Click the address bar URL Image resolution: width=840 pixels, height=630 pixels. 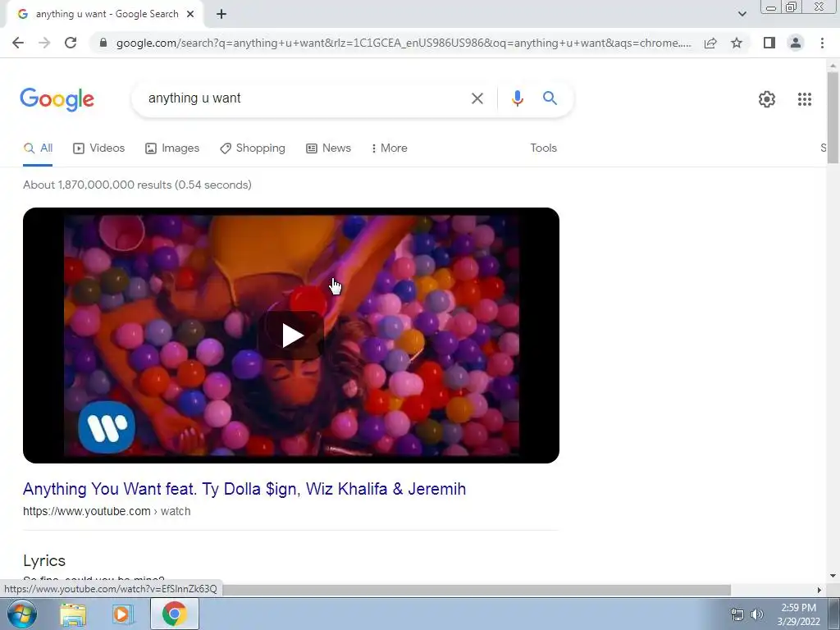click(x=404, y=43)
